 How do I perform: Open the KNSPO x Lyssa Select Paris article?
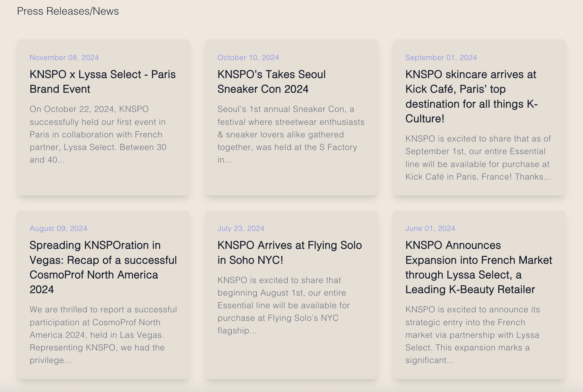click(x=102, y=82)
